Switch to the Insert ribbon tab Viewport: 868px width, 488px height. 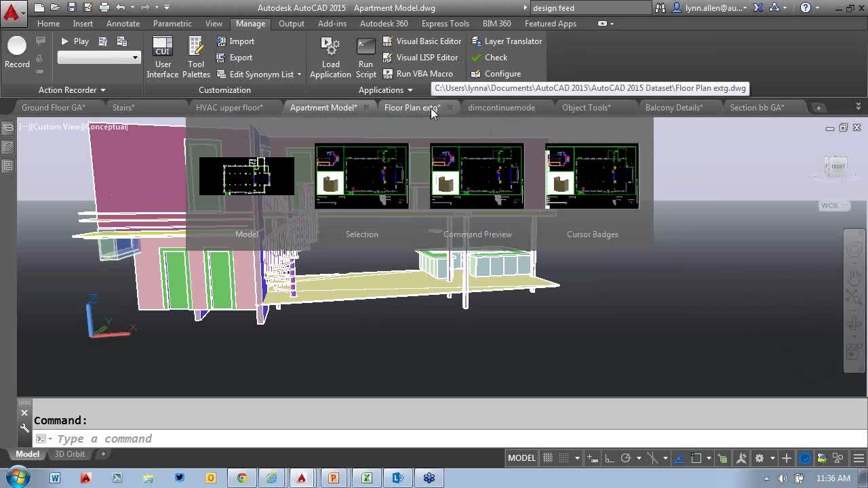[x=83, y=23]
